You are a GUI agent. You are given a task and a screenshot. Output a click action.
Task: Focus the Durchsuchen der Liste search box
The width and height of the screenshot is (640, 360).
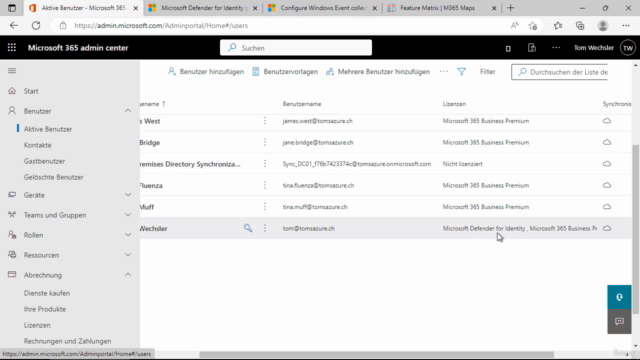coord(560,72)
